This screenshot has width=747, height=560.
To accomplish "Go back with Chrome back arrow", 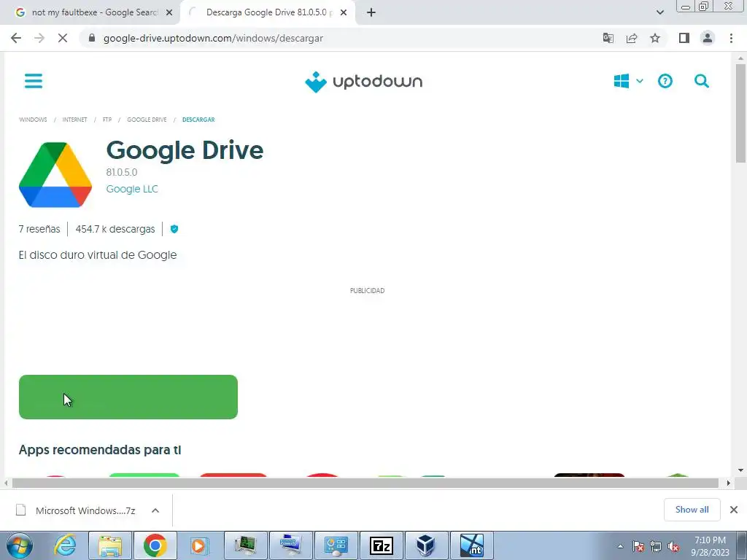I will 16,38.
